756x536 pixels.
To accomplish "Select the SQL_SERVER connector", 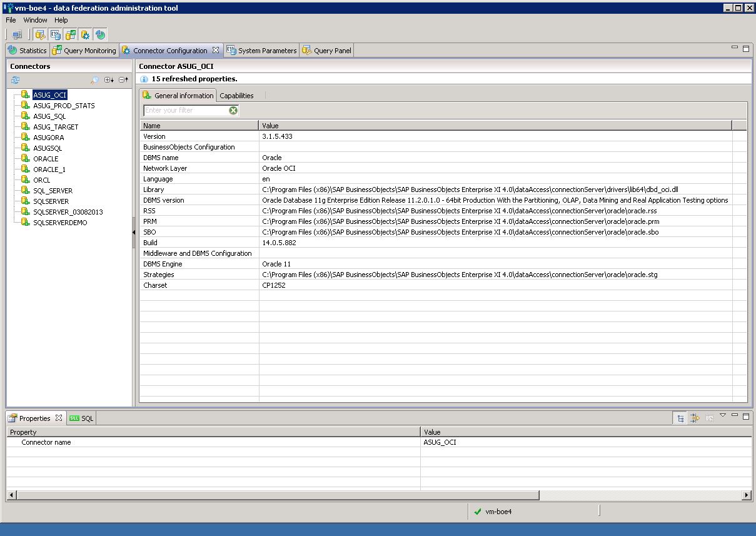I will tap(53, 191).
